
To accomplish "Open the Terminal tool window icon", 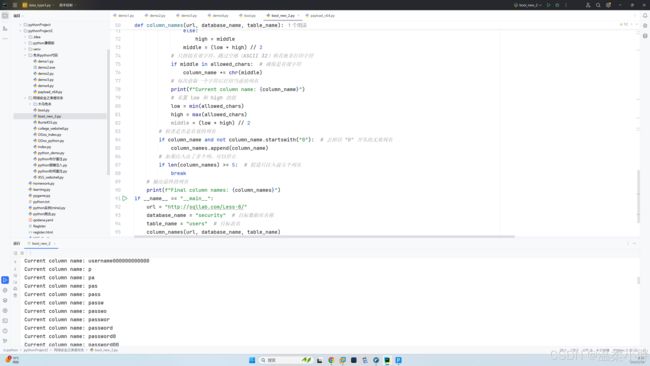I will 5,321.
